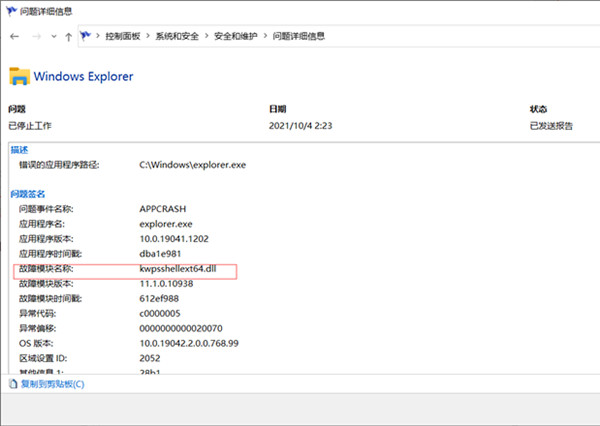Click the 问题事件名称 label

(x=46, y=209)
